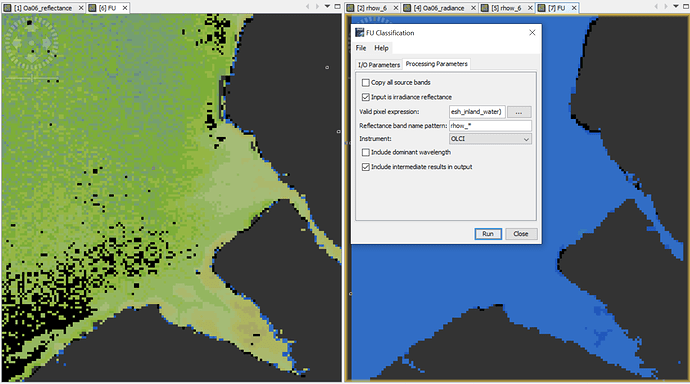
Task: Open the dialog's File menu
Action: point(361,48)
